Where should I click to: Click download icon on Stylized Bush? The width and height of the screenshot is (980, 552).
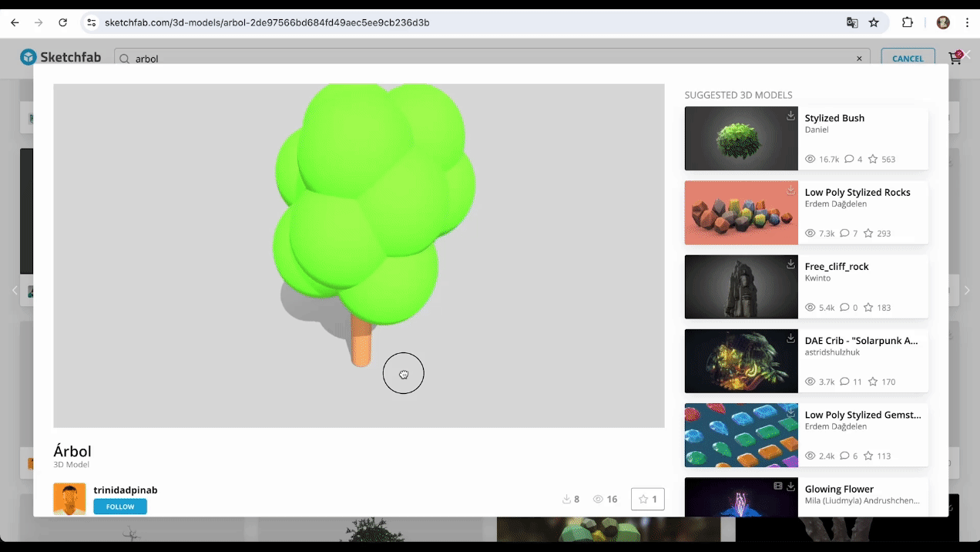click(x=790, y=116)
